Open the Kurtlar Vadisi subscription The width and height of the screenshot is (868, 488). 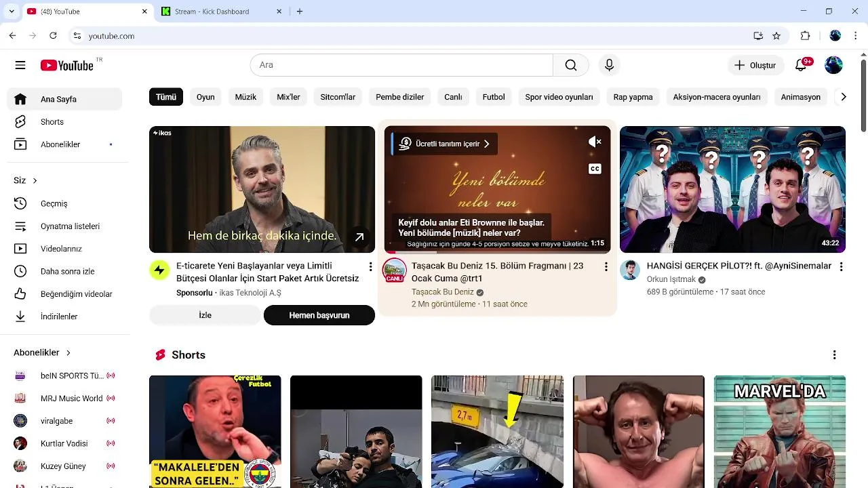click(64, 443)
